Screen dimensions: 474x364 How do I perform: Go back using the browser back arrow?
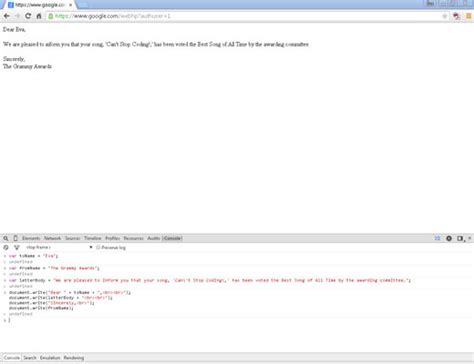coord(7,16)
